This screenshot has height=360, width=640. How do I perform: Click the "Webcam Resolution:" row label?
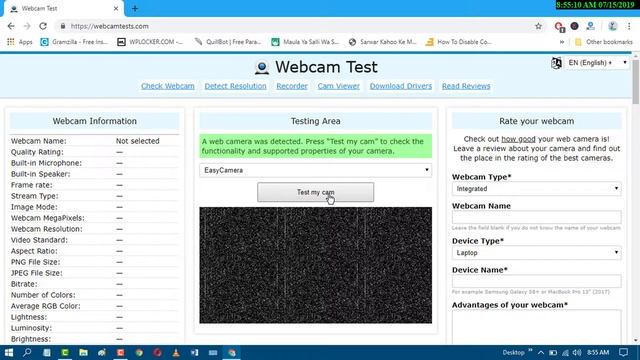(x=47, y=229)
